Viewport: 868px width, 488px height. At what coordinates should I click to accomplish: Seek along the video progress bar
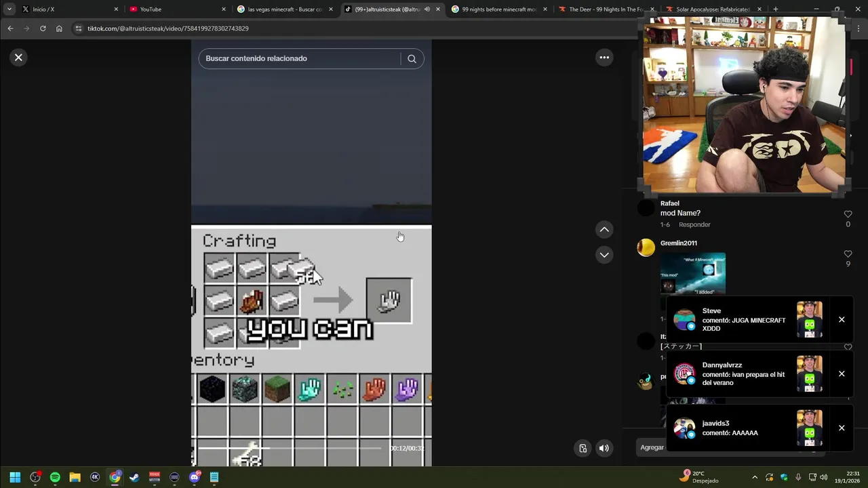pyautogui.click(x=290, y=448)
